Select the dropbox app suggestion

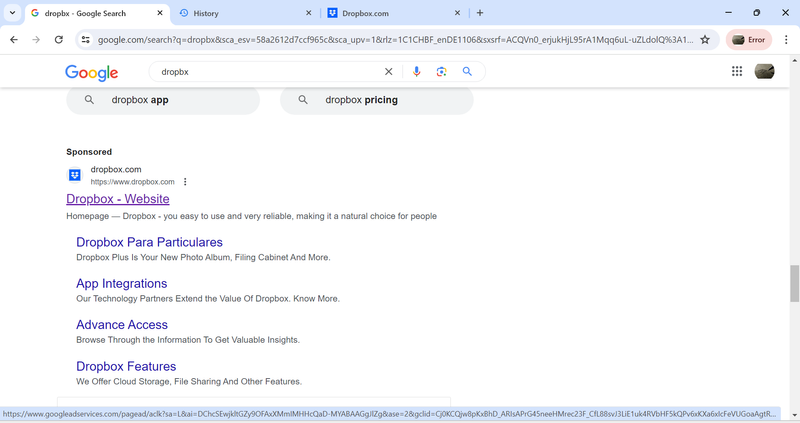163,100
